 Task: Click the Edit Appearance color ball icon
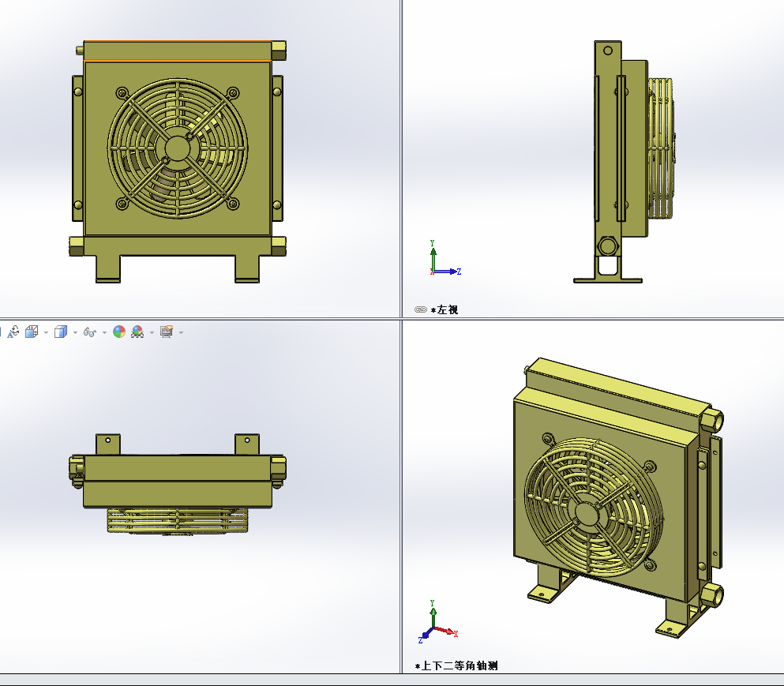pos(118,332)
